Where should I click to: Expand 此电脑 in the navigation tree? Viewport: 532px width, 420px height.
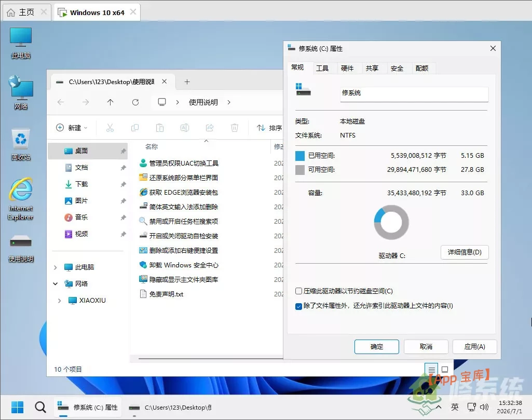[56, 267]
